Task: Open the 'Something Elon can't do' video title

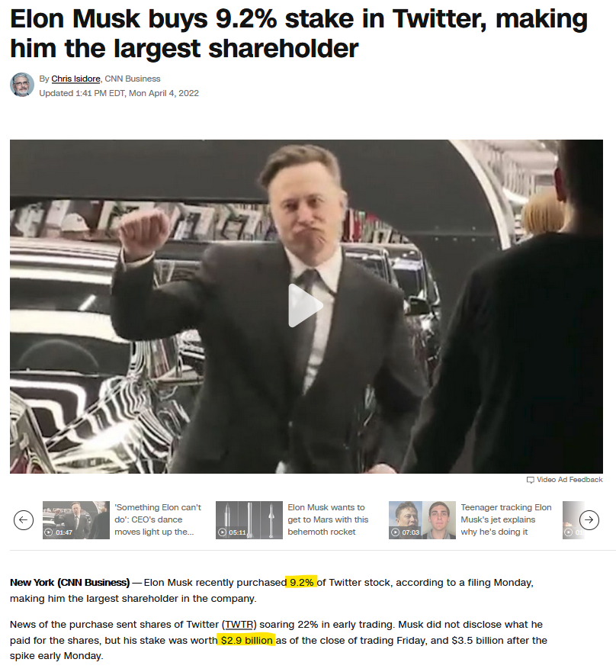Action: point(158,519)
